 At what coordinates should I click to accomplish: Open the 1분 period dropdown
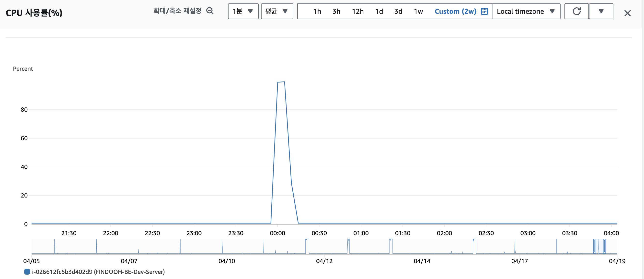click(x=243, y=11)
